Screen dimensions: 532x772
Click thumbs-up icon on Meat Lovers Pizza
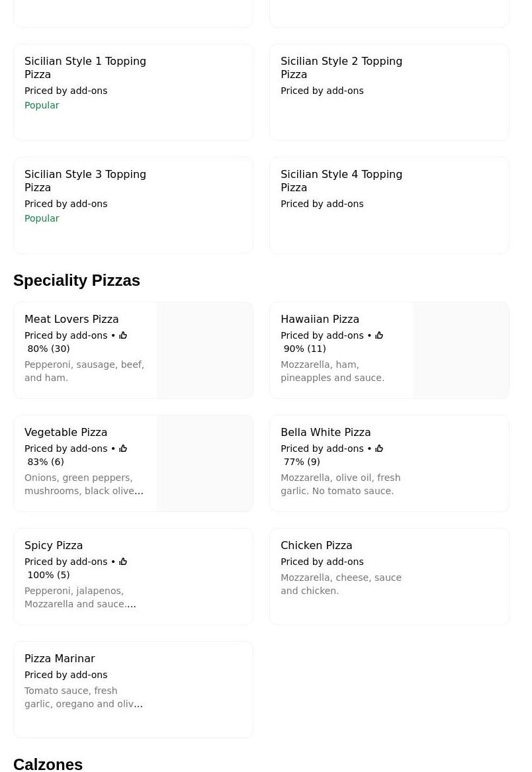[123, 336]
